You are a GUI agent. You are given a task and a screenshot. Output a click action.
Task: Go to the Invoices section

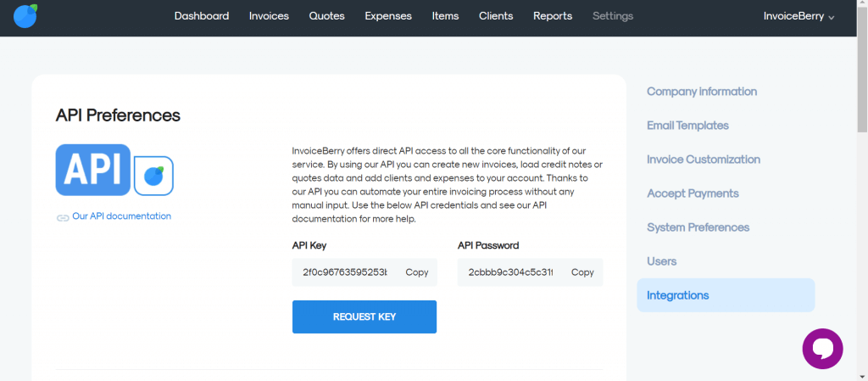[x=269, y=16]
